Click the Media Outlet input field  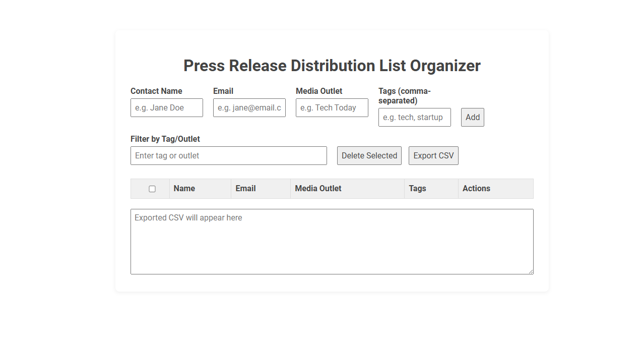click(332, 107)
